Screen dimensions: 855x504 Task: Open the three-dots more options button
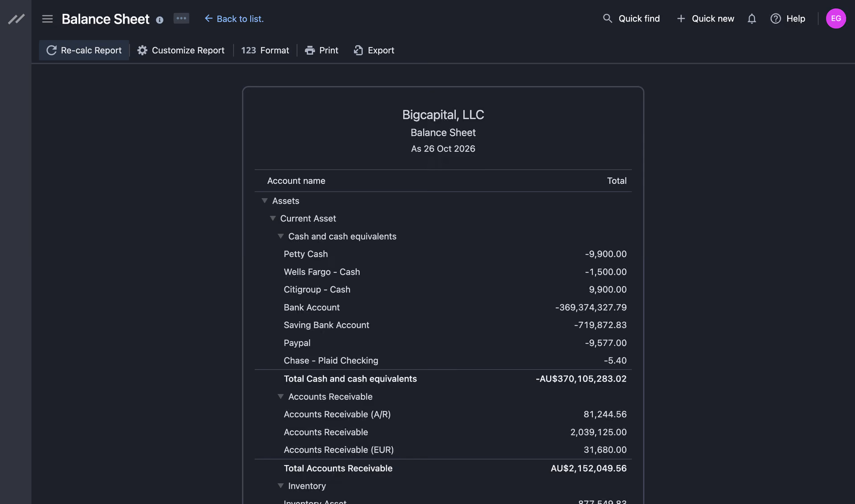point(181,18)
